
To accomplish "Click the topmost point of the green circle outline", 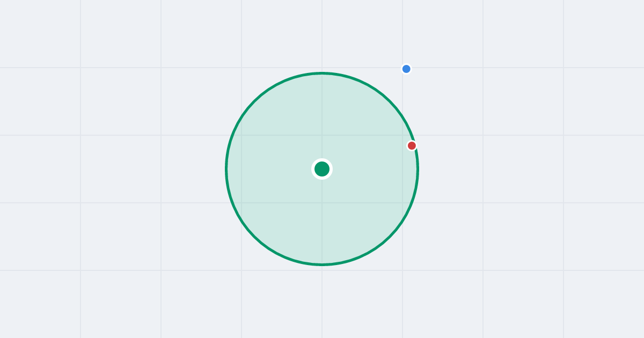I will (x=322, y=73).
